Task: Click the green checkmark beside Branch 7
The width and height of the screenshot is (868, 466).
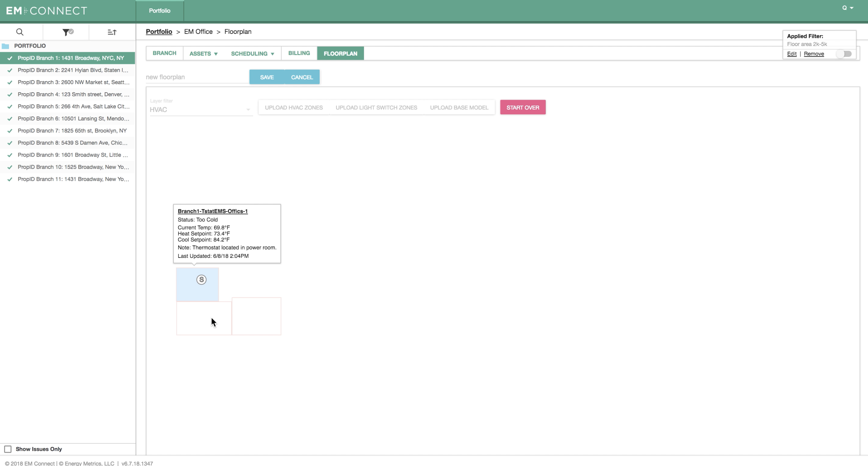Action: [10, 131]
